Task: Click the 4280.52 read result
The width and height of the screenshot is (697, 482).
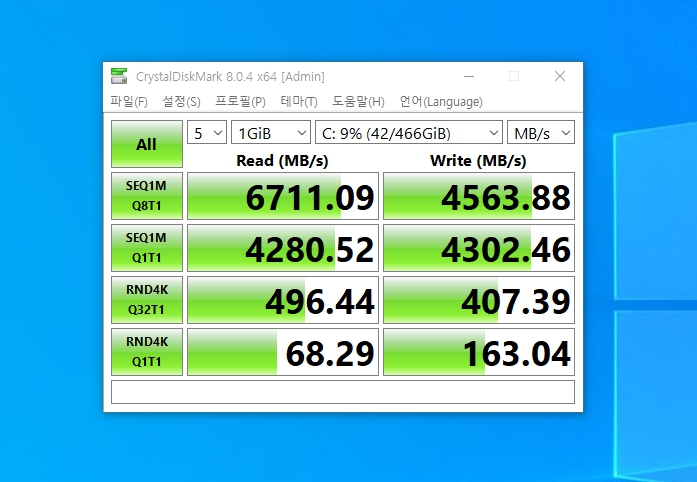Action: click(x=283, y=248)
